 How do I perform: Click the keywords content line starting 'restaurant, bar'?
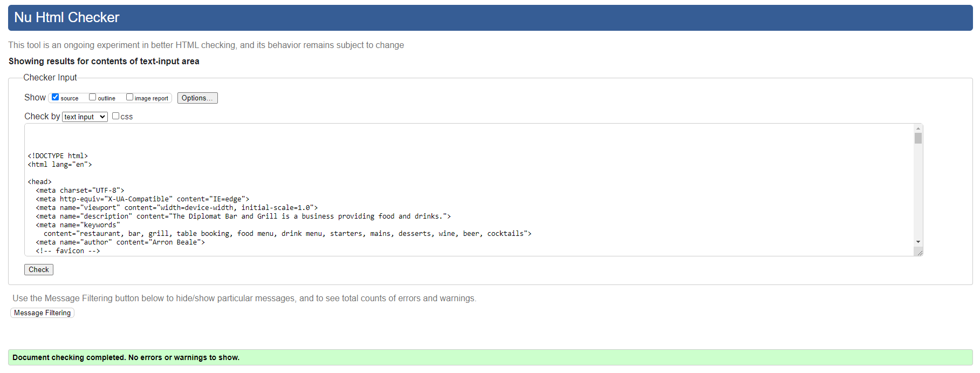tap(287, 234)
